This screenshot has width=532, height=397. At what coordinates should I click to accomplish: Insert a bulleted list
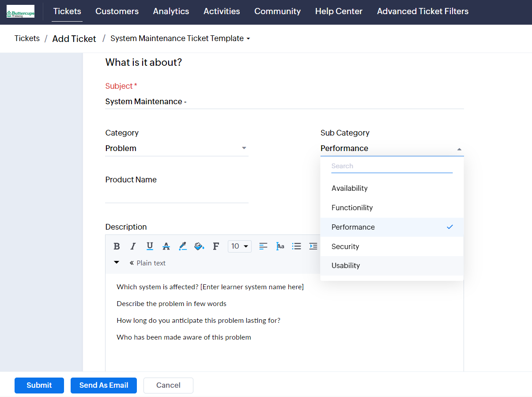297,246
